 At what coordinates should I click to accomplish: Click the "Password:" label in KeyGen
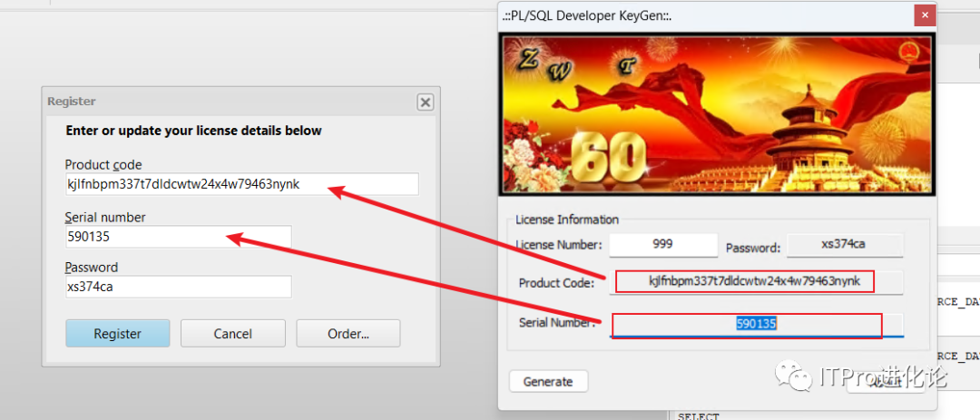point(753,249)
